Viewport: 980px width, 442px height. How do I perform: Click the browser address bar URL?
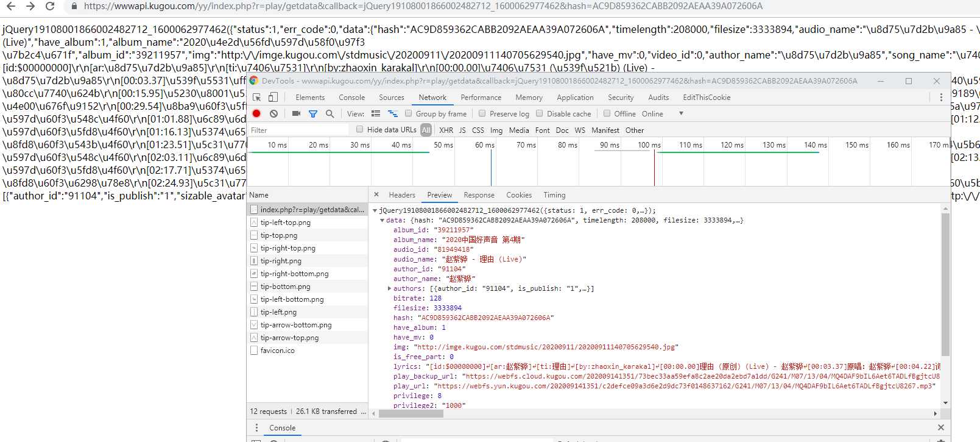tap(423, 6)
